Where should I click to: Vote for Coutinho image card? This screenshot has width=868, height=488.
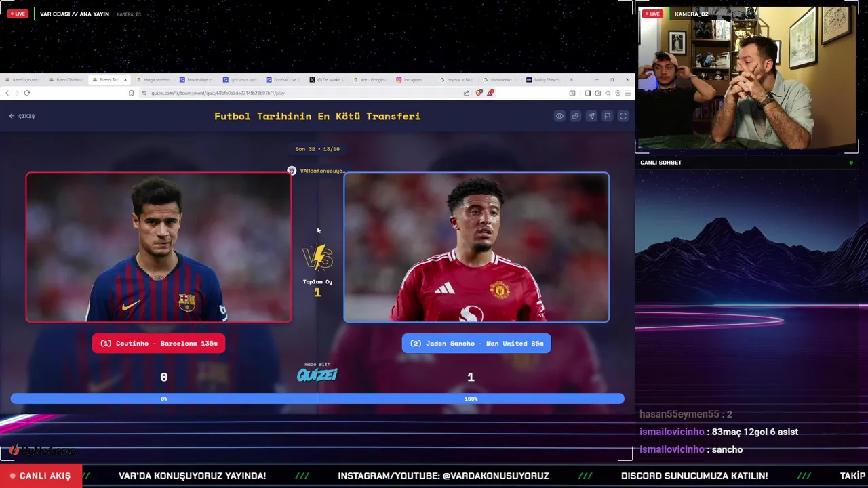(159, 247)
